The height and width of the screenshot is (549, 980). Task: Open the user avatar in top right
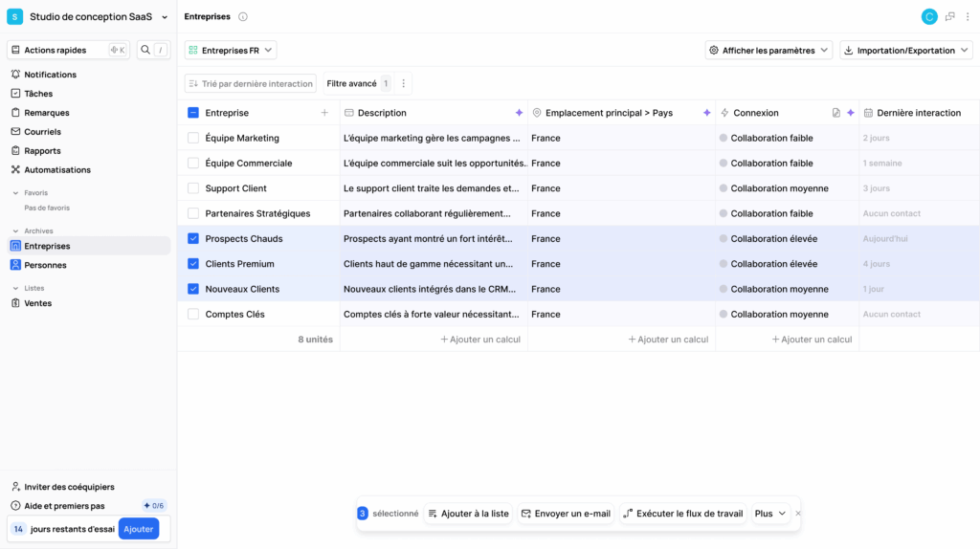coord(928,17)
